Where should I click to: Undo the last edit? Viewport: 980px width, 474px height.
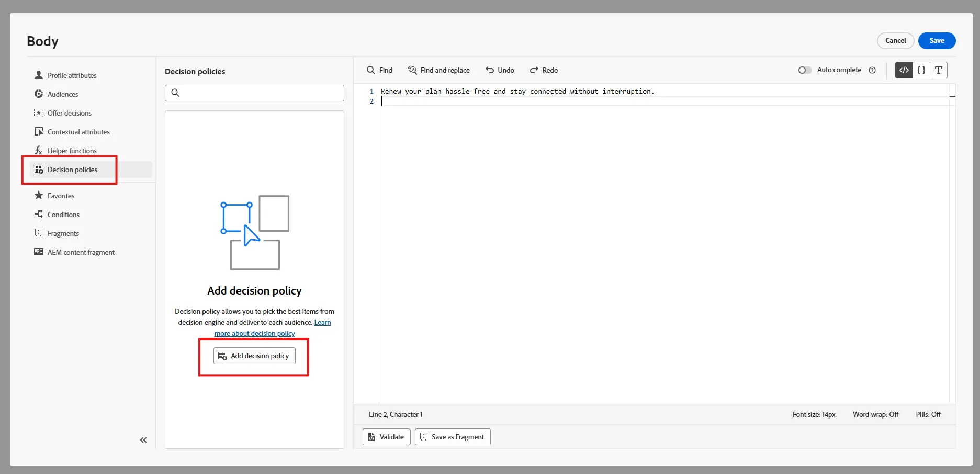click(500, 70)
